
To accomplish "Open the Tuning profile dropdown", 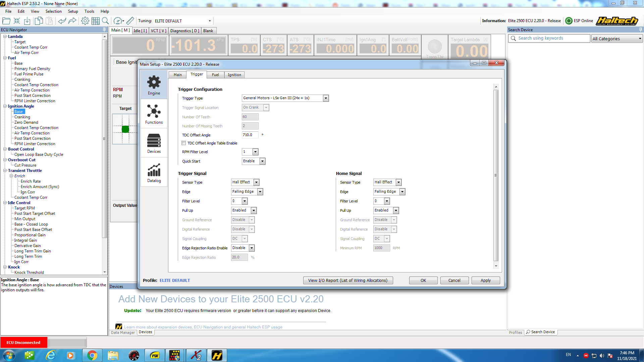I will click(210, 21).
